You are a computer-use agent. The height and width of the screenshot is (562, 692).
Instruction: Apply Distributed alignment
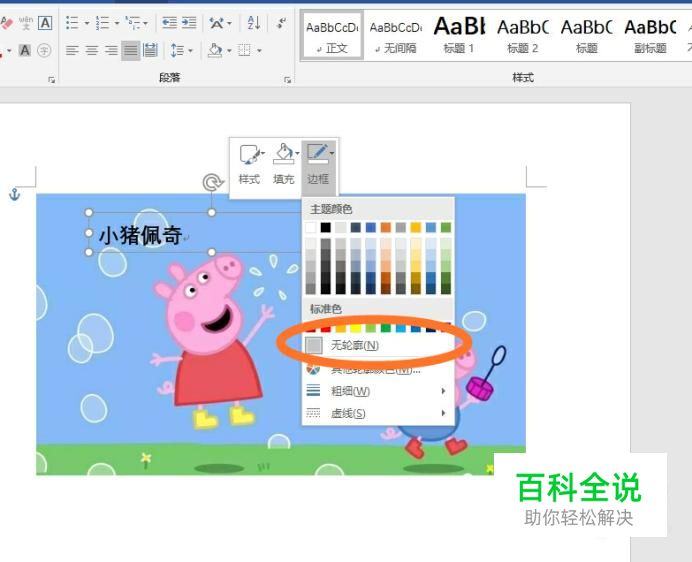150,50
